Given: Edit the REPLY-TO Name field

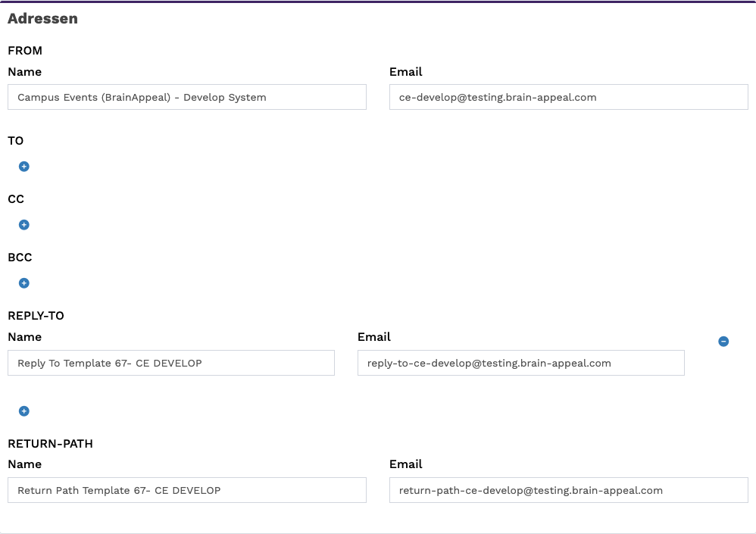Looking at the screenshot, I should click(171, 363).
